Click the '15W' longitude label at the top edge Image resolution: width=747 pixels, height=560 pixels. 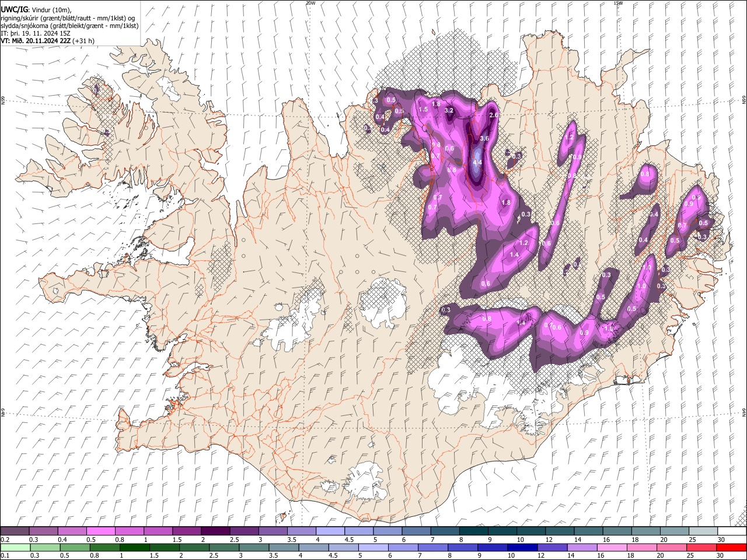[x=618, y=3]
